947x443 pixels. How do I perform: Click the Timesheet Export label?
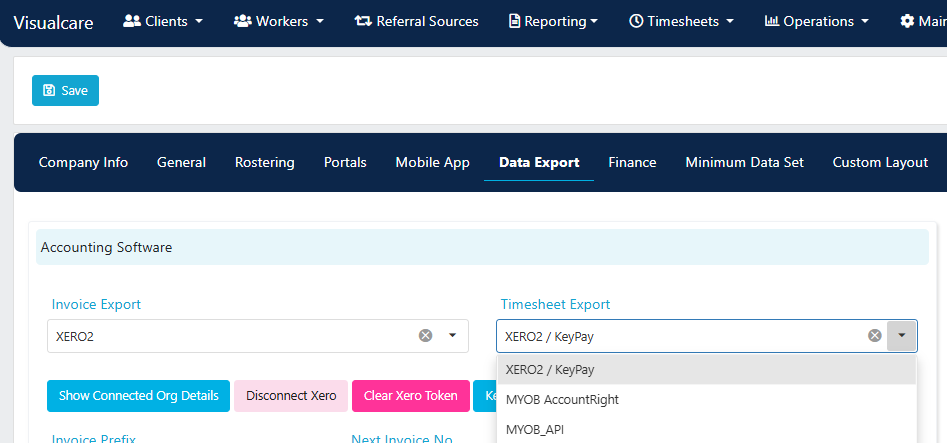556,304
